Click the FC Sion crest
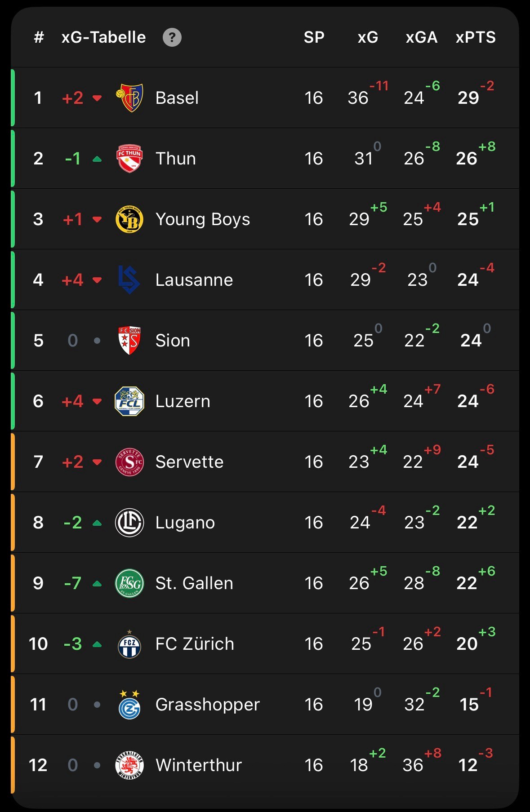This screenshot has height=812, width=530. pyautogui.click(x=130, y=340)
